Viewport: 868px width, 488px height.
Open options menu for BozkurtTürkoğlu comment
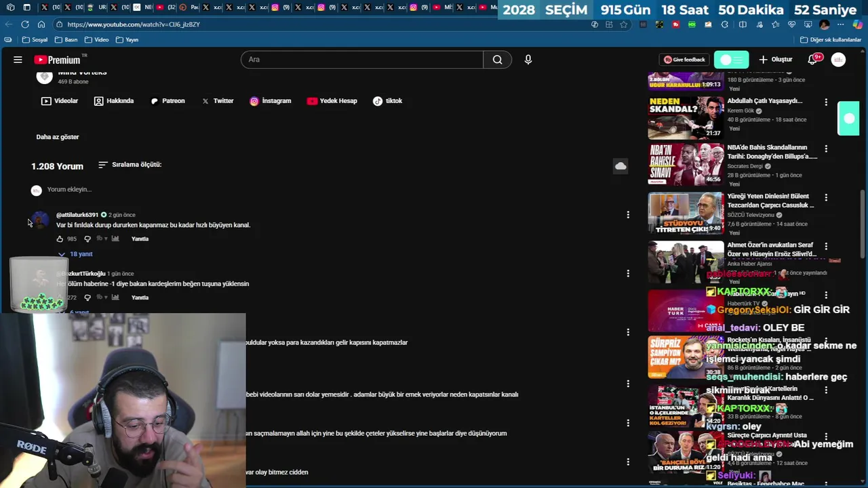(628, 273)
